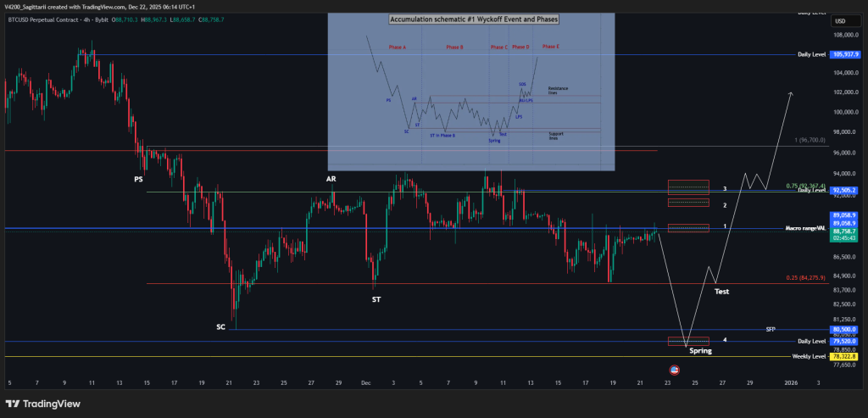The width and height of the screenshot is (868, 418).
Task: Select the red box numbered 3
Action: coord(687,187)
